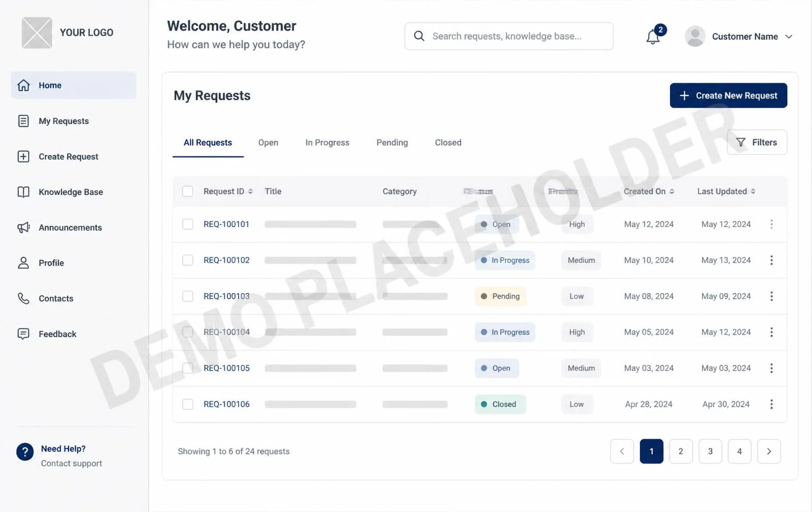Select the REQ-100103 row checkbox
The width and height of the screenshot is (812, 512).
(188, 296)
